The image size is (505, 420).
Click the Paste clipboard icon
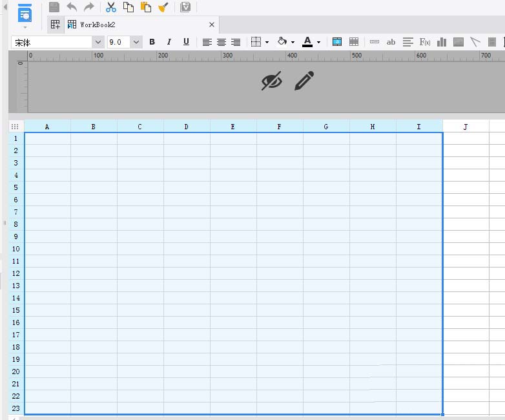(146, 7)
